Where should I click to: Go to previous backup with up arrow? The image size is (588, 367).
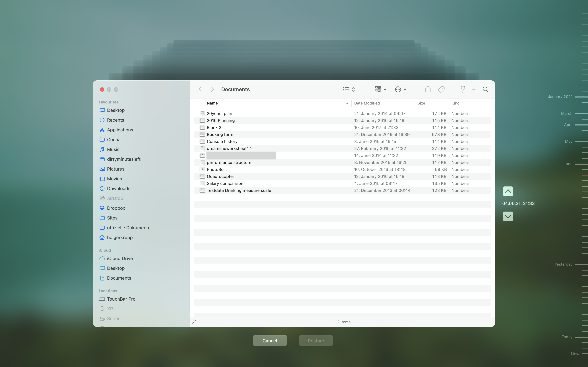508,191
